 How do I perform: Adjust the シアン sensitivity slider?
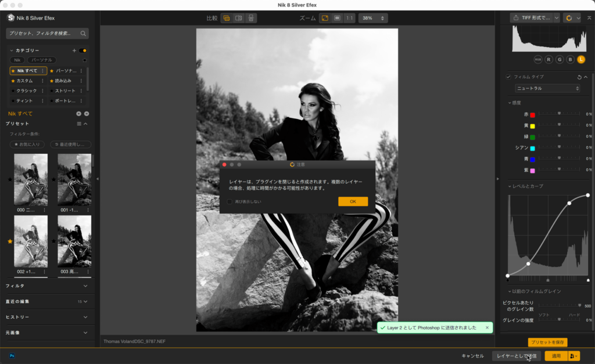click(559, 147)
